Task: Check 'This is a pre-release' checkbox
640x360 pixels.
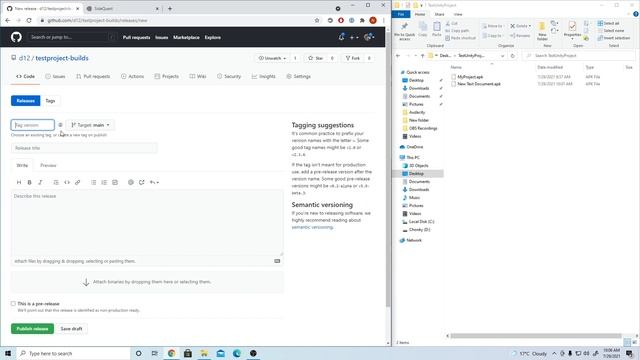Action: click(x=13, y=304)
